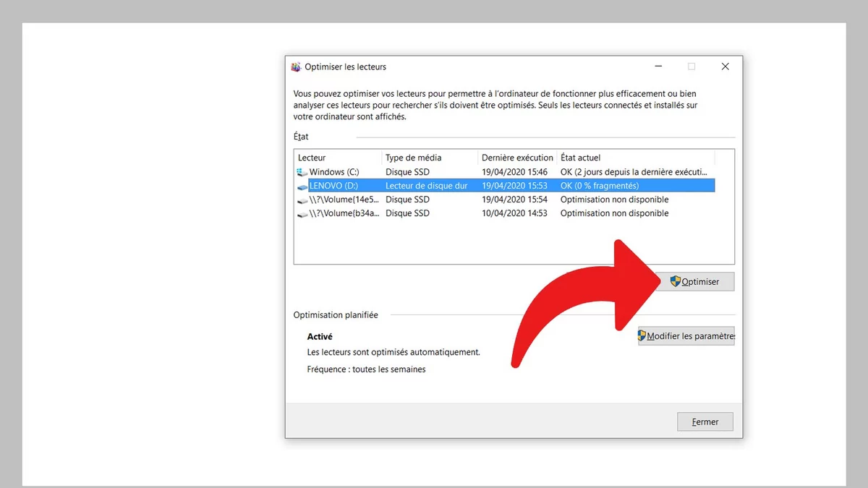The image size is (868, 488).
Task: Click the drive icon beside \\?\Volume{b34a
Action: (302, 213)
